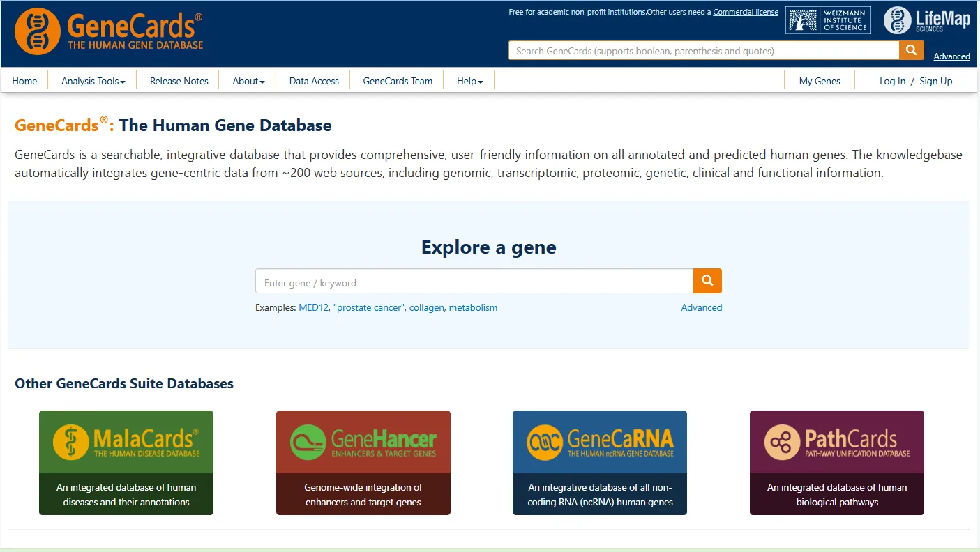This screenshot has width=980, height=552.
Task: Open the GeneCaRNA database card
Action: [x=600, y=462]
